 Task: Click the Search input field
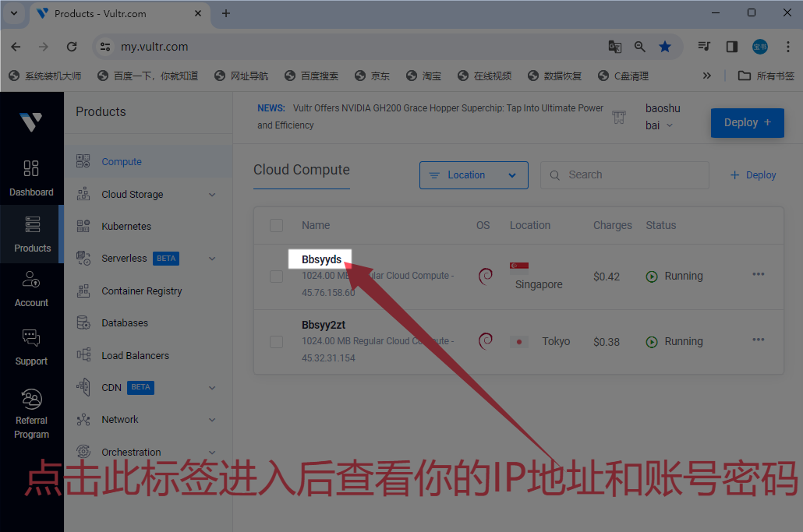[x=631, y=175]
